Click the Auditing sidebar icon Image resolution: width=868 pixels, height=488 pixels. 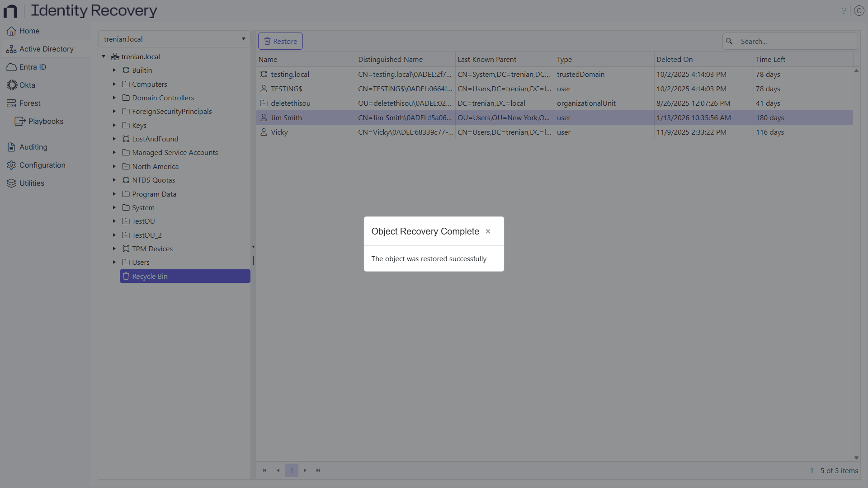[x=10, y=147]
